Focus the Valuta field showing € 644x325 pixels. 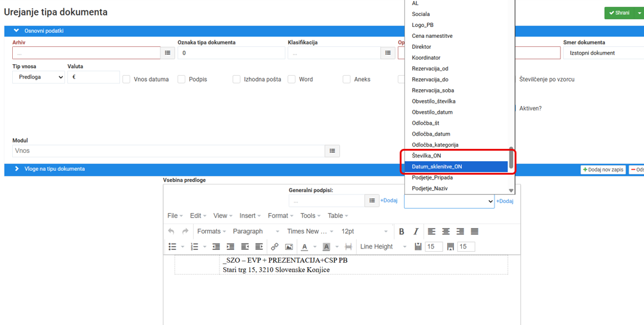(93, 77)
